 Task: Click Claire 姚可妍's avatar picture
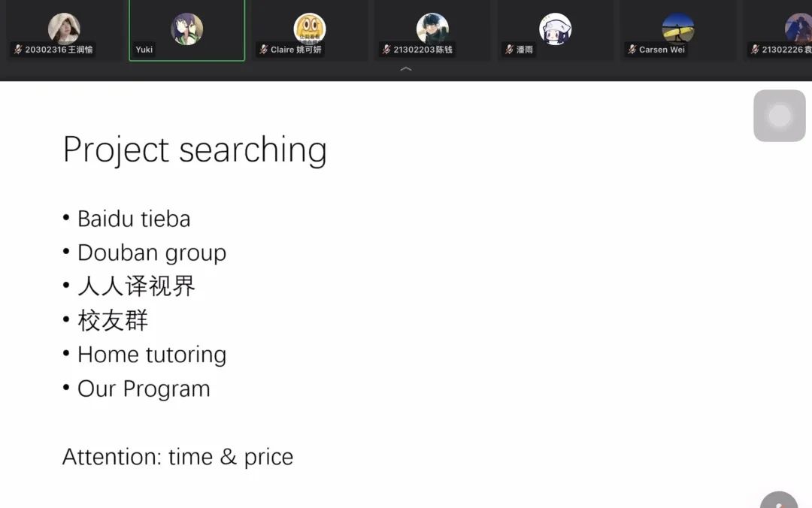310,29
